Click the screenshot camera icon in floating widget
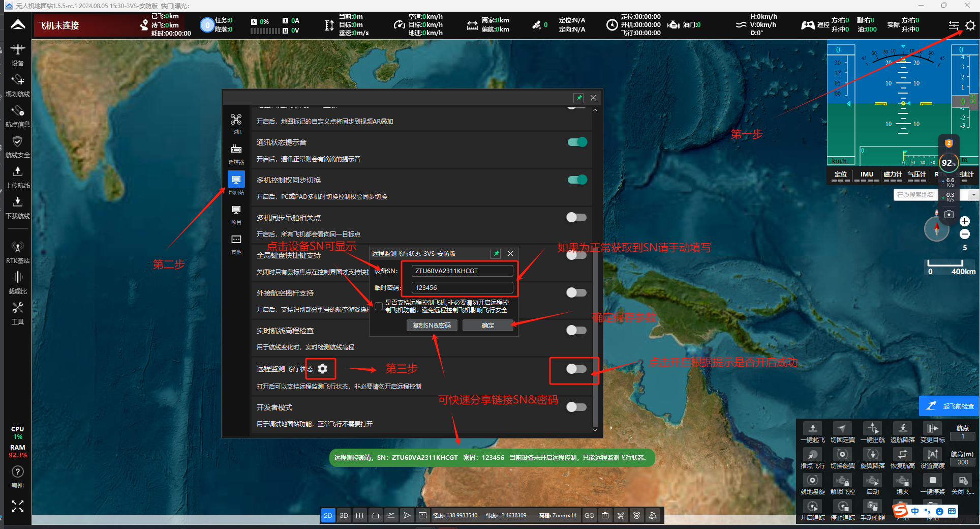The height and width of the screenshot is (529, 980). tap(948, 214)
